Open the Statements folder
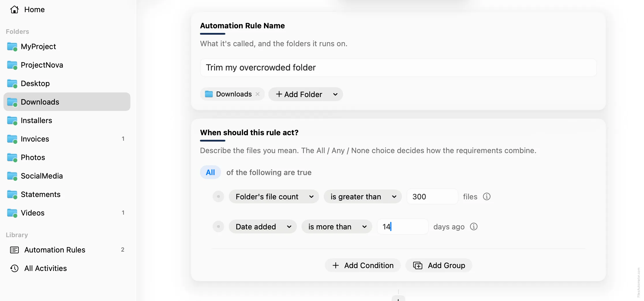The image size is (644, 301). pos(67,194)
